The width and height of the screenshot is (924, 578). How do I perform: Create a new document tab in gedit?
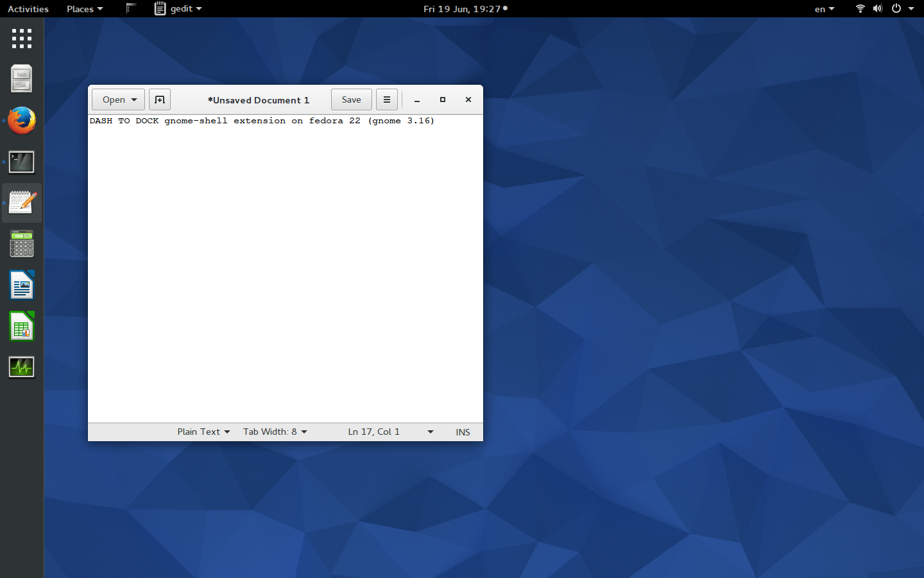pyautogui.click(x=160, y=100)
